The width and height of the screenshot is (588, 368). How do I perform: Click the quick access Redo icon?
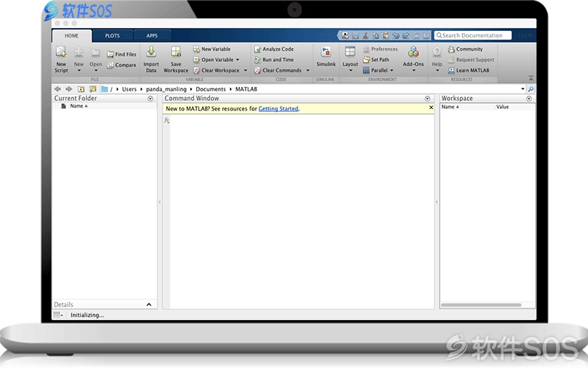406,35
